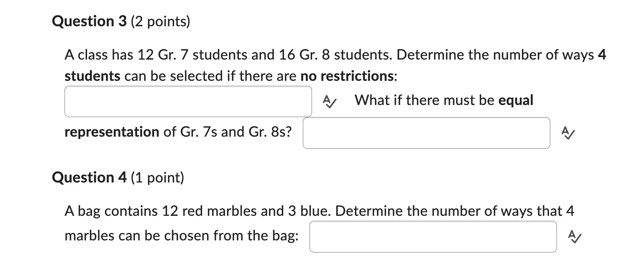Click the spell check icon beside the first Question 3 blank
This screenshot has width=644, height=265.
(x=329, y=101)
